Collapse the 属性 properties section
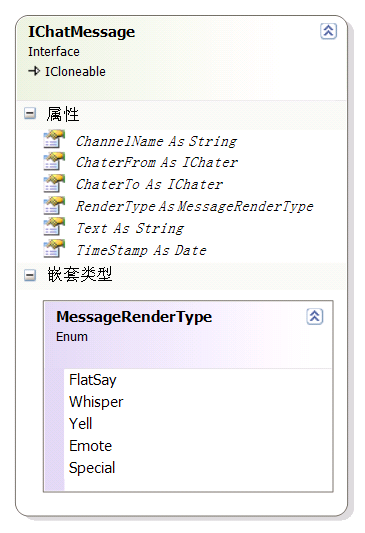The width and height of the screenshot is (365, 533). coord(30,113)
